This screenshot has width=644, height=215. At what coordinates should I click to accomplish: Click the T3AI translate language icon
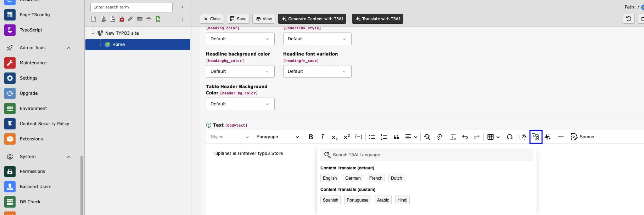pos(535,137)
